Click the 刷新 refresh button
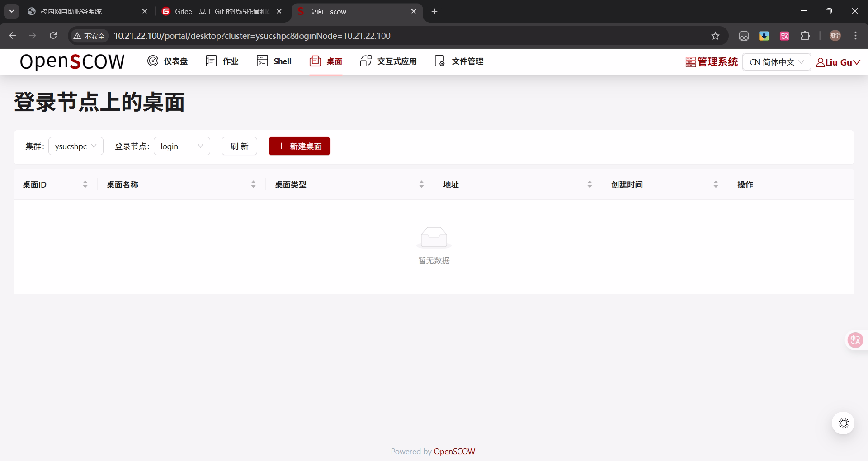The width and height of the screenshot is (868, 461). [239, 146]
